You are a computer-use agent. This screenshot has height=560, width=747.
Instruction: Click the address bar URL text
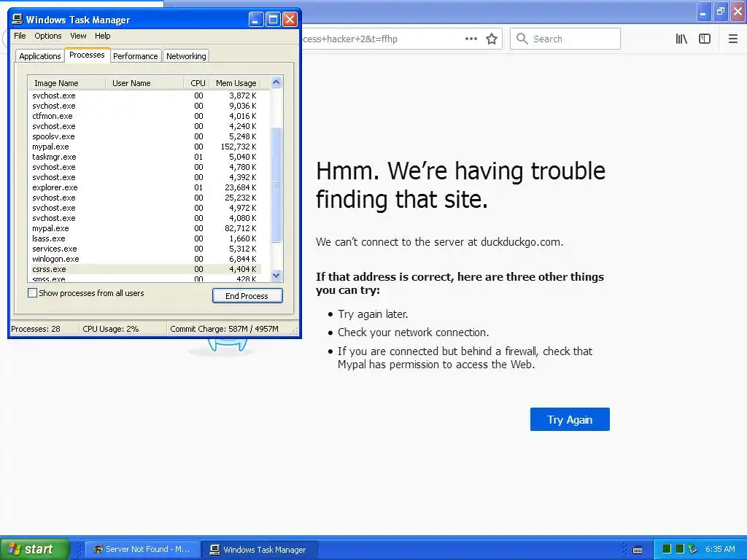point(349,39)
